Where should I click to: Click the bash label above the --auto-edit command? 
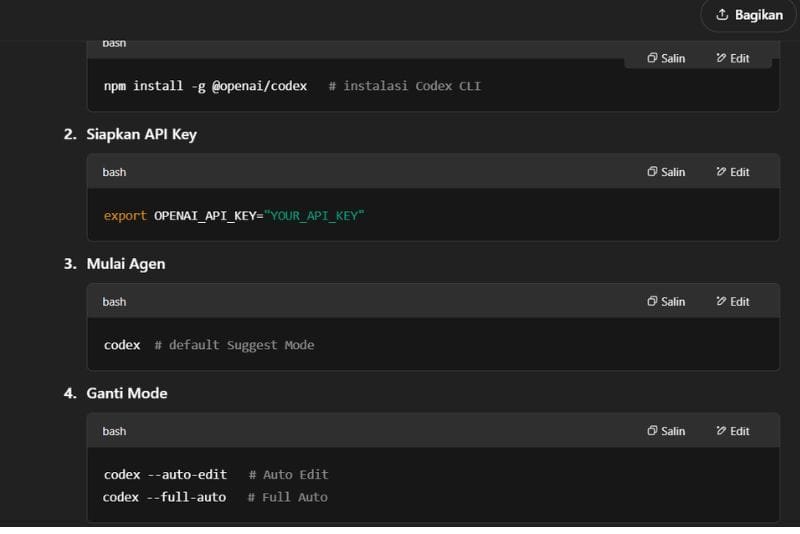click(114, 431)
